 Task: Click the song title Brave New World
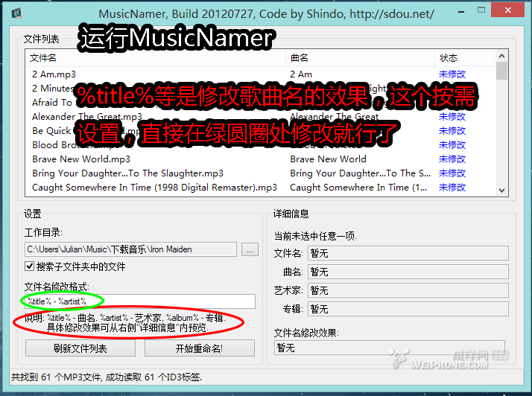[328, 159]
